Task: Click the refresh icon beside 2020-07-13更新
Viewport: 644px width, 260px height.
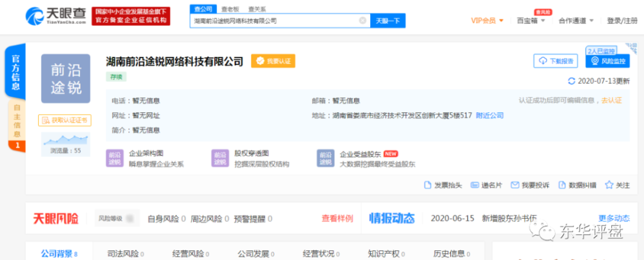Action: coord(571,81)
